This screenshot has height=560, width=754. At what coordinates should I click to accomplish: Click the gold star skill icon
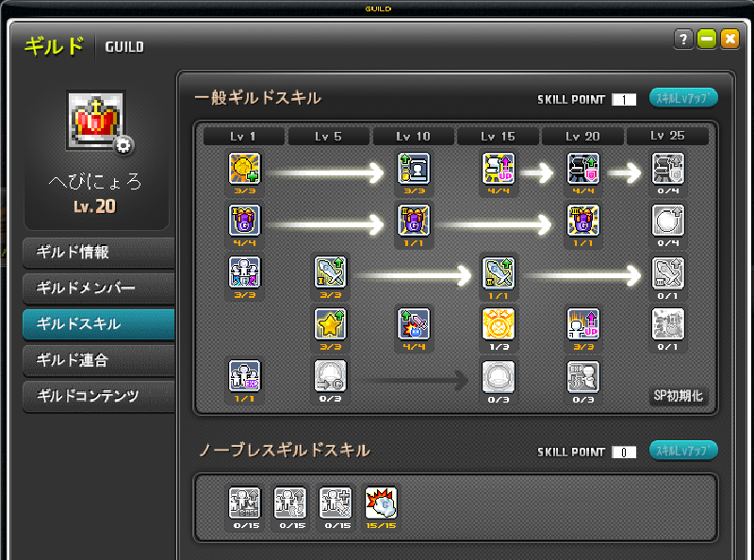[330, 324]
